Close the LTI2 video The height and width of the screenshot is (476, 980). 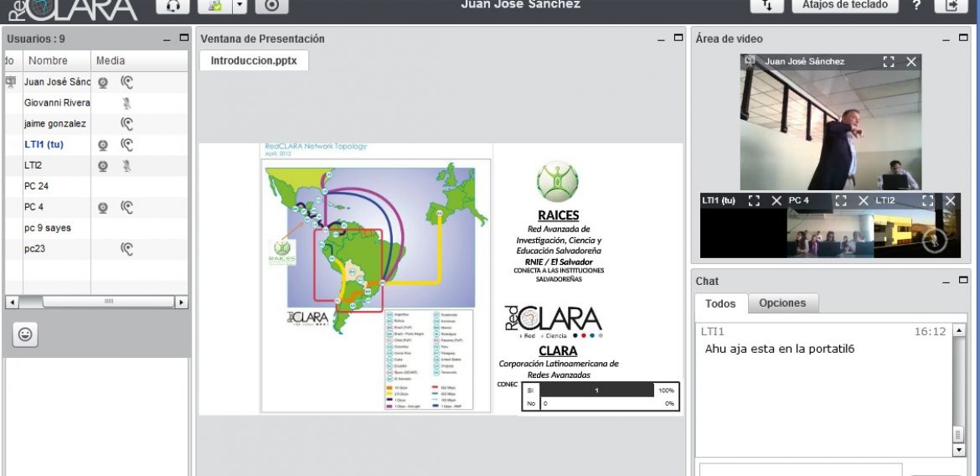(x=950, y=201)
